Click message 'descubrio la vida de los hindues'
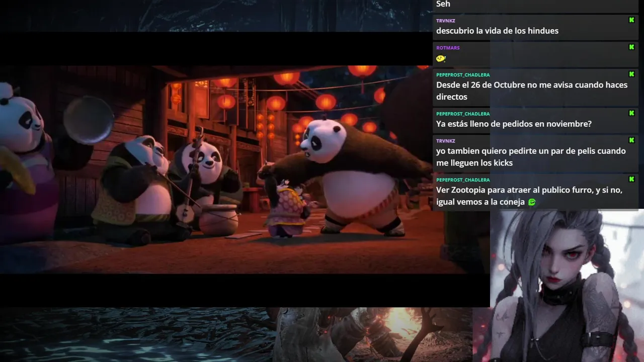644x362 pixels. coord(497,31)
